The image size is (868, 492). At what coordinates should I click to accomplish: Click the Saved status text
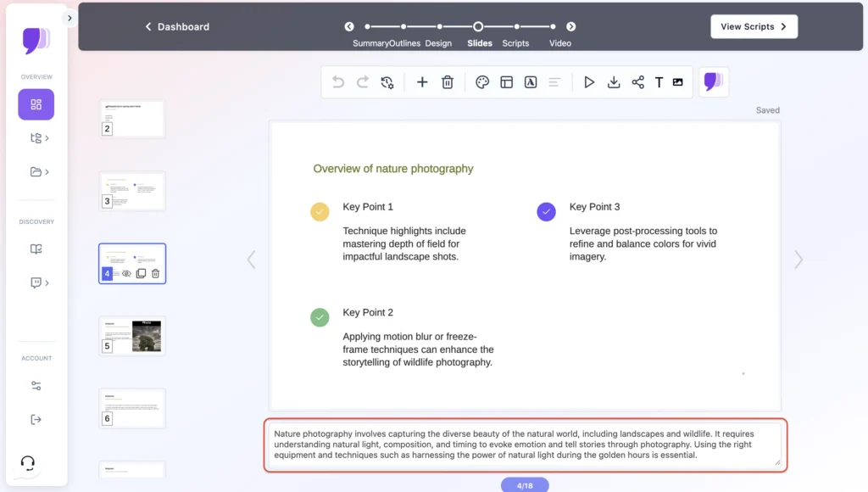click(768, 110)
